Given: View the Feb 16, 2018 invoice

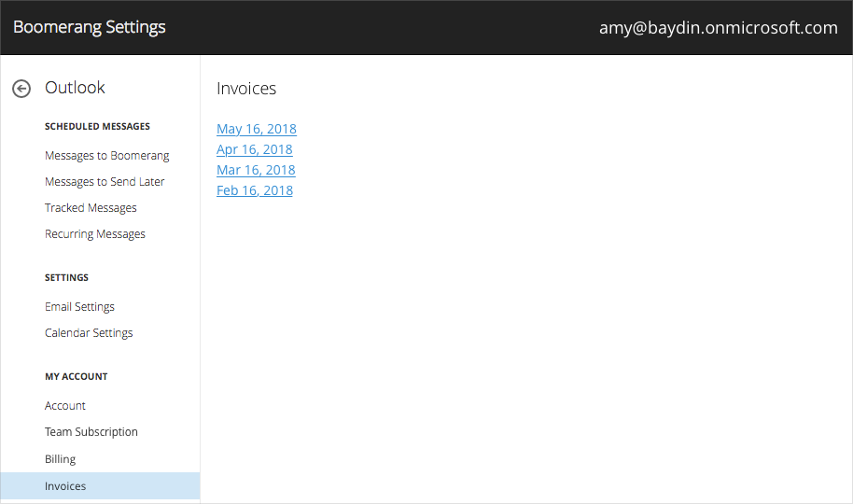Looking at the screenshot, I should 255,190.
